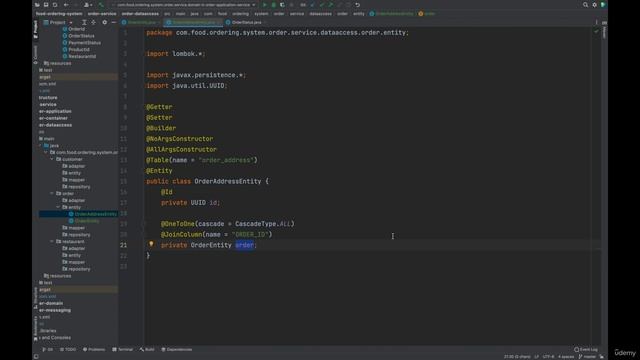Click the food-ordering-system breadcrumb

coord(59,14)
